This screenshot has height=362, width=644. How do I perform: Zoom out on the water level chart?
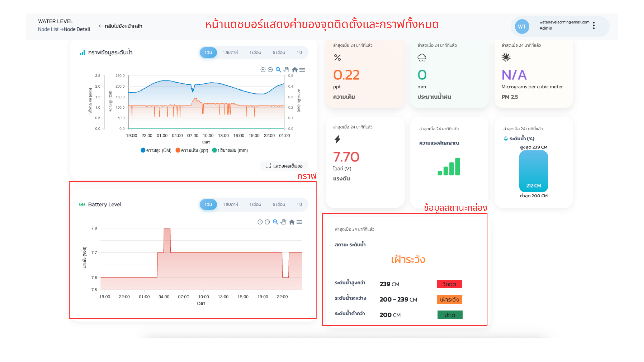[x=270, y=70]
